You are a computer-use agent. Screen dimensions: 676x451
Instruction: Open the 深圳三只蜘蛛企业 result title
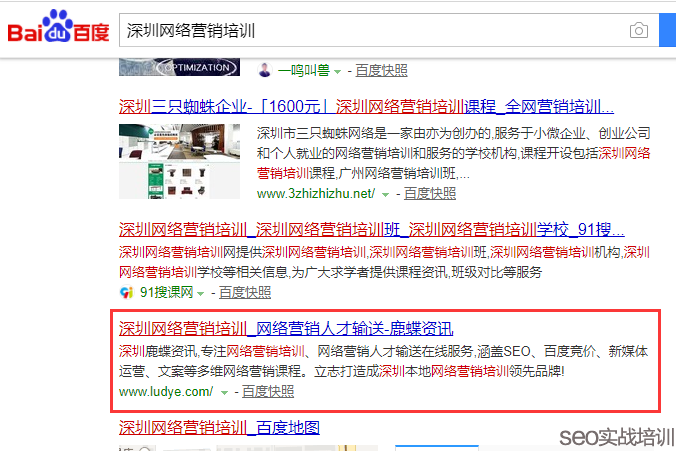pyautogui.click(x=366, y=107)
